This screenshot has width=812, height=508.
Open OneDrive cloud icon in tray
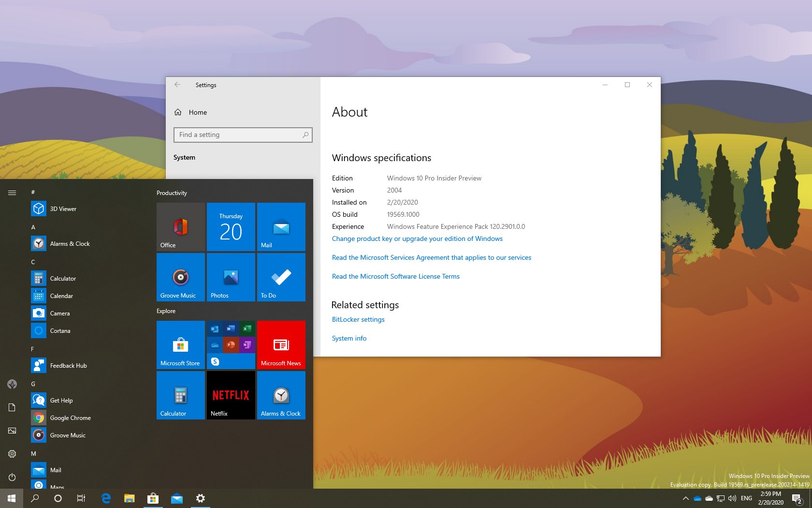coord(697,498)
